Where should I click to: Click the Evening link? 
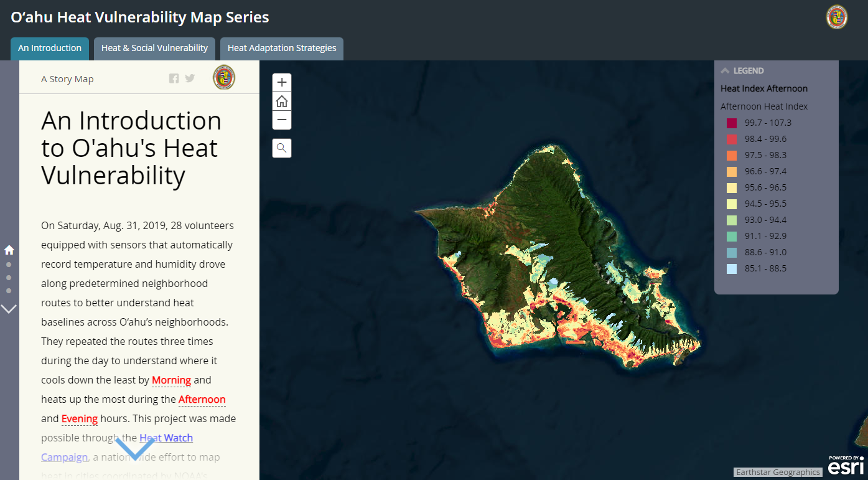pyautogui.click(x=79, y=418)
